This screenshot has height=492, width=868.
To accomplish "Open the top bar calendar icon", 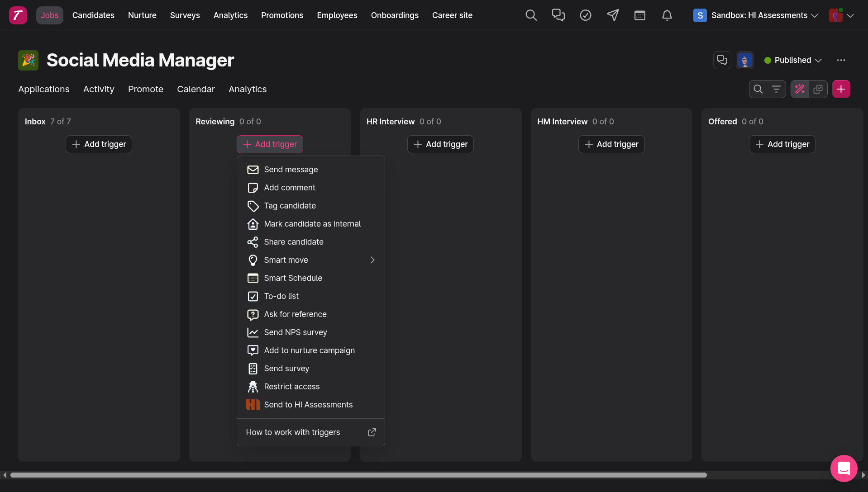I will pyautogui.click(x=639, y=15).
